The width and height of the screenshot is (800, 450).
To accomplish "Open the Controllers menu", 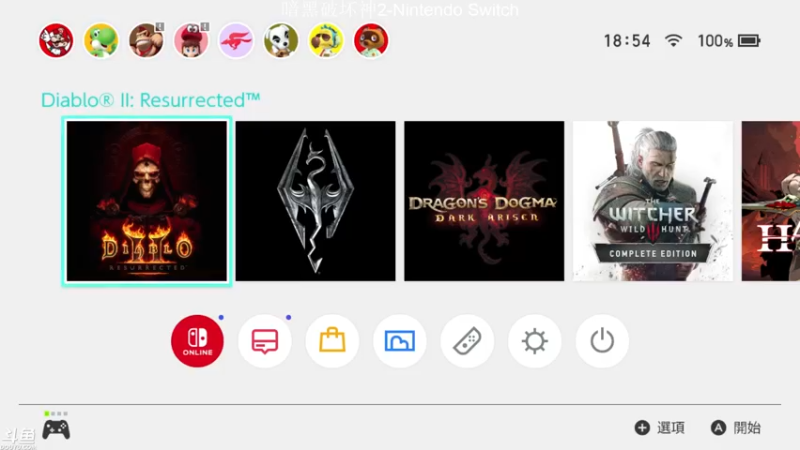I will [x=467, y=341].
